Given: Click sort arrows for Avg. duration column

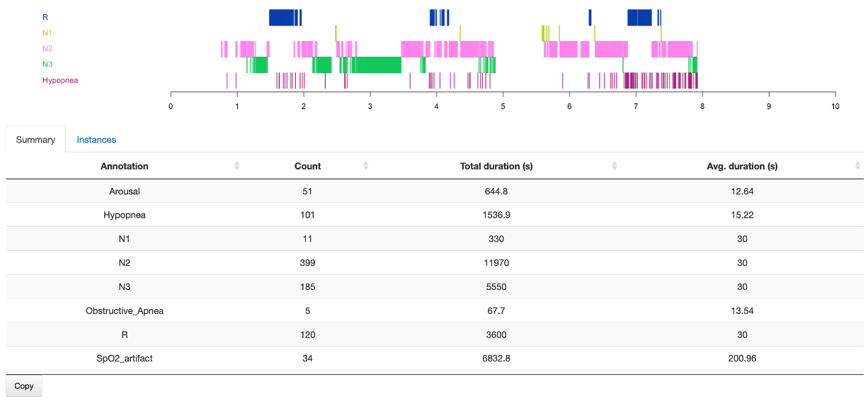Looking at the screenshot, I should point(857,166).
